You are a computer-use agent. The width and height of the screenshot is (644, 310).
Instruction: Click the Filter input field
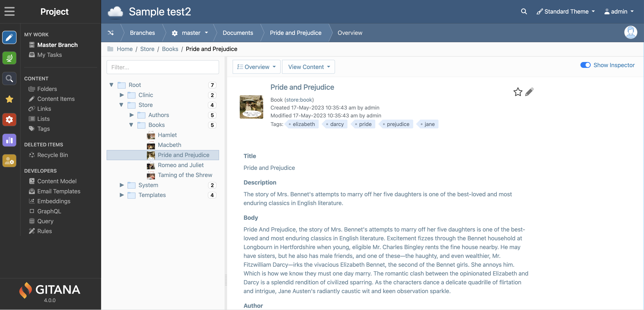(x=163, y=67)
